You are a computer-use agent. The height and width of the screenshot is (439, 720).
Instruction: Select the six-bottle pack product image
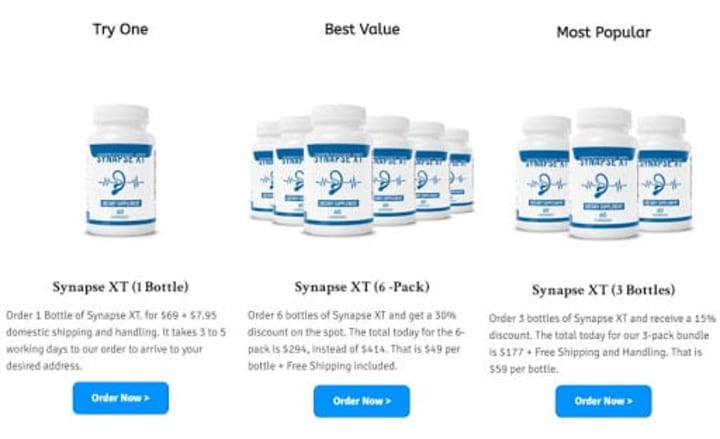(362, 169)
